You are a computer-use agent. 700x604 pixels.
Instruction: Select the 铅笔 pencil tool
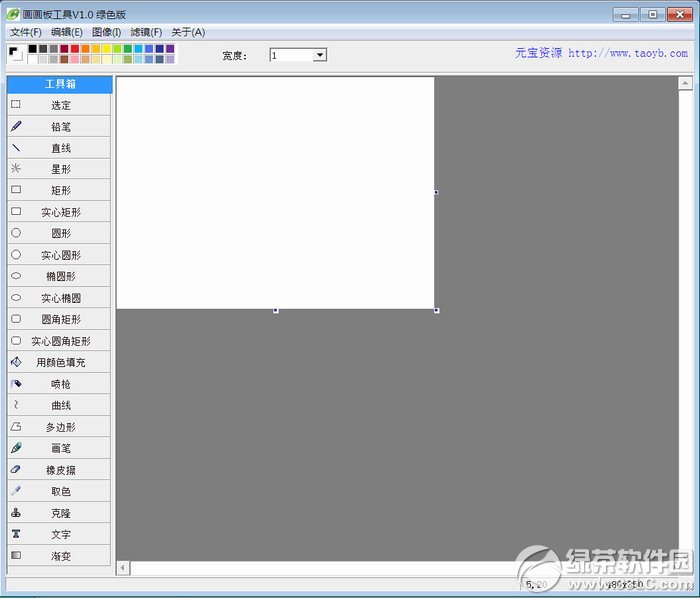[59, 126]
